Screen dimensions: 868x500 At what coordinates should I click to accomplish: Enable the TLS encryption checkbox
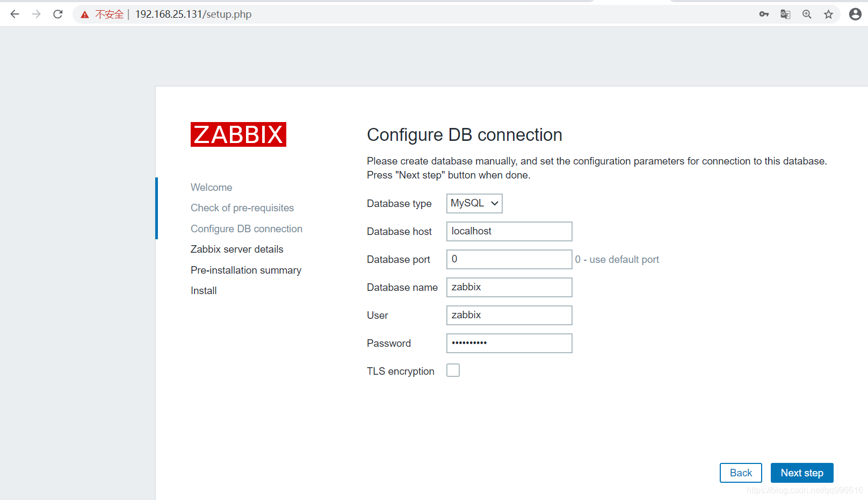click(453, 370)
